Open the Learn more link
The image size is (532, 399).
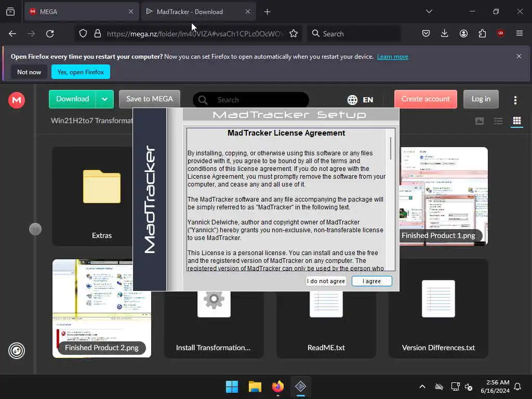click(393, 57)
